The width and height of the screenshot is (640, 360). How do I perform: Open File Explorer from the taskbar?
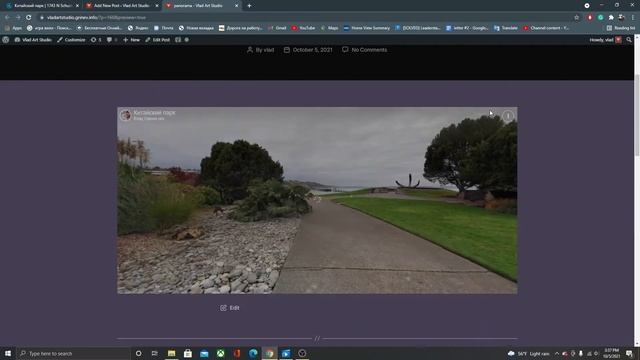(x=171, y=353)
